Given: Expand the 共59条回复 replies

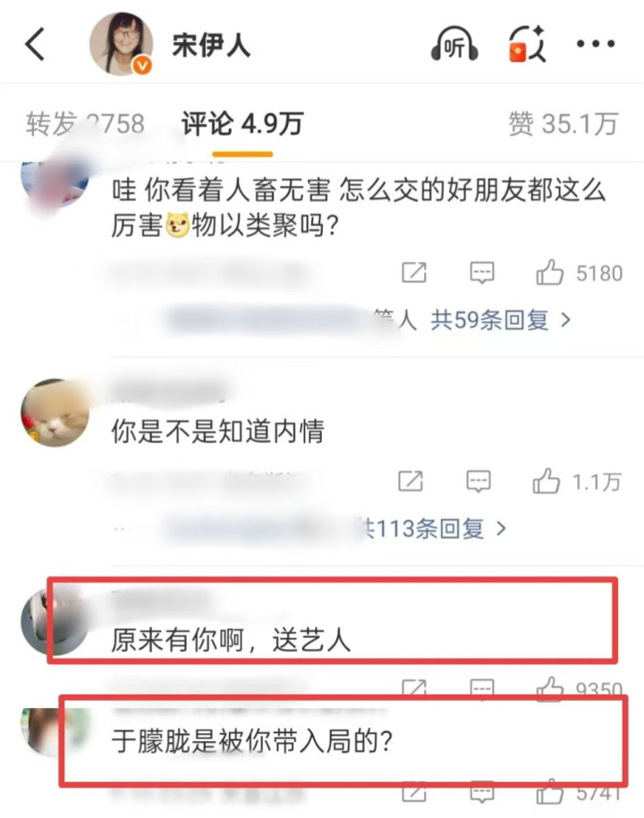Looking at the screenshot, I should tap(489, 320).
